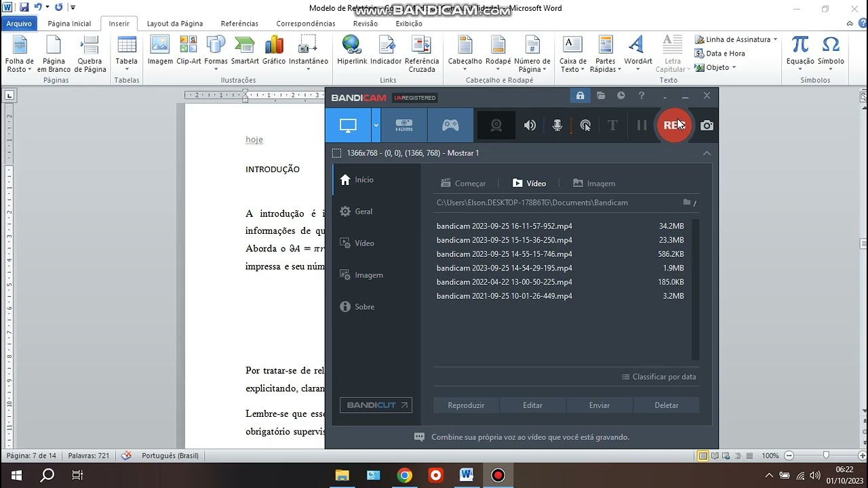The height and width of the screenshot is (488, 868).
Task: Open Windows Start menu
Action: point(16,475)
